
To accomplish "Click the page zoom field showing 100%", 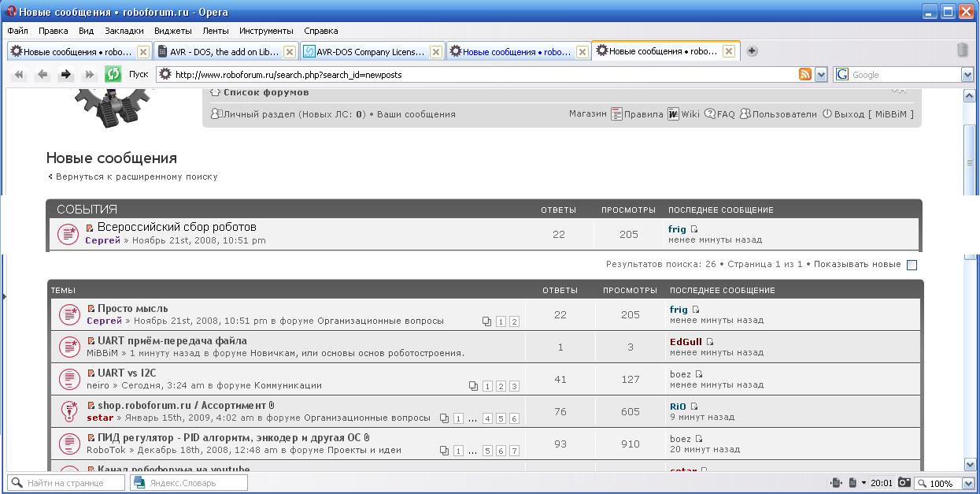I will click(x=938, y=483).
